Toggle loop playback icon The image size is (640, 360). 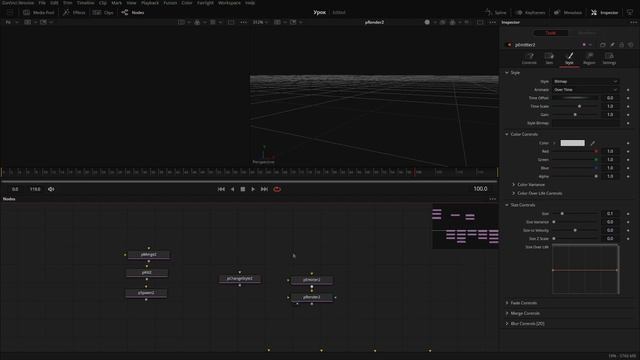[x=277, y=189]
